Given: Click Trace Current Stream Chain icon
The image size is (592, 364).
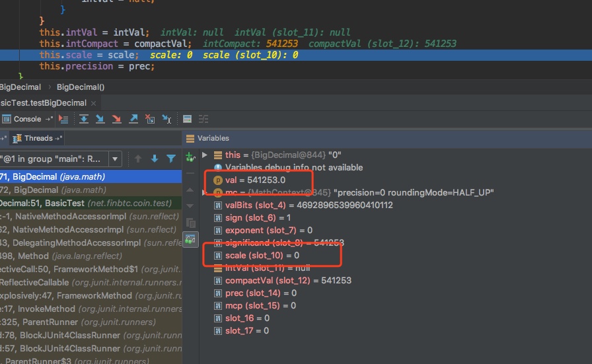Looking at the screenshot, I should tap(203, 120).
